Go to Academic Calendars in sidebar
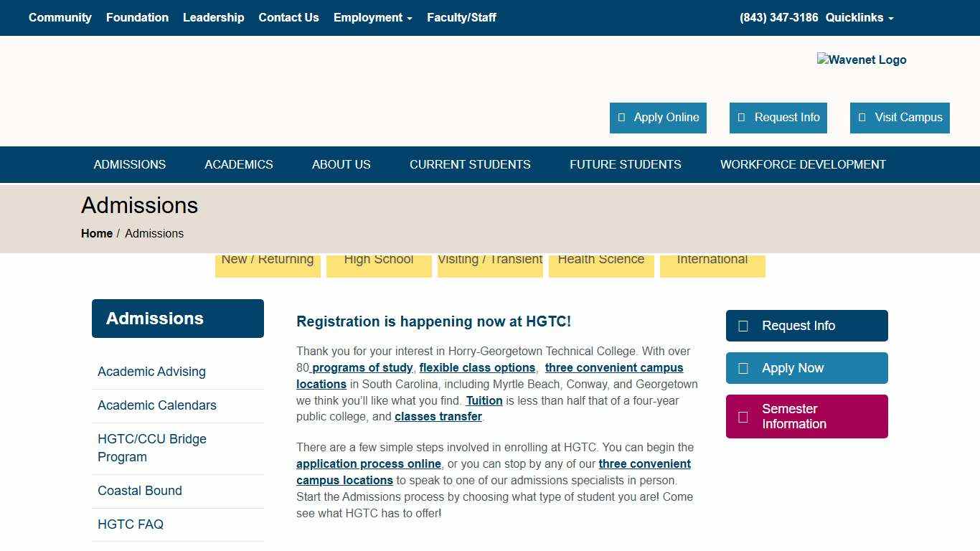Image resolution: width=980 pixels, height=551 pixels. (x=157, y=405)
